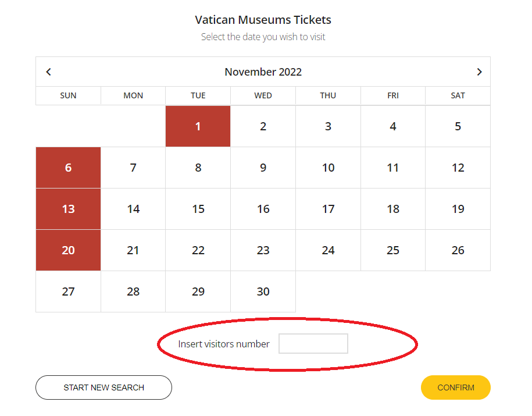Select November 21 on the calendar
The height and width of the screenshot is (416, 532).
coord(133,250)
